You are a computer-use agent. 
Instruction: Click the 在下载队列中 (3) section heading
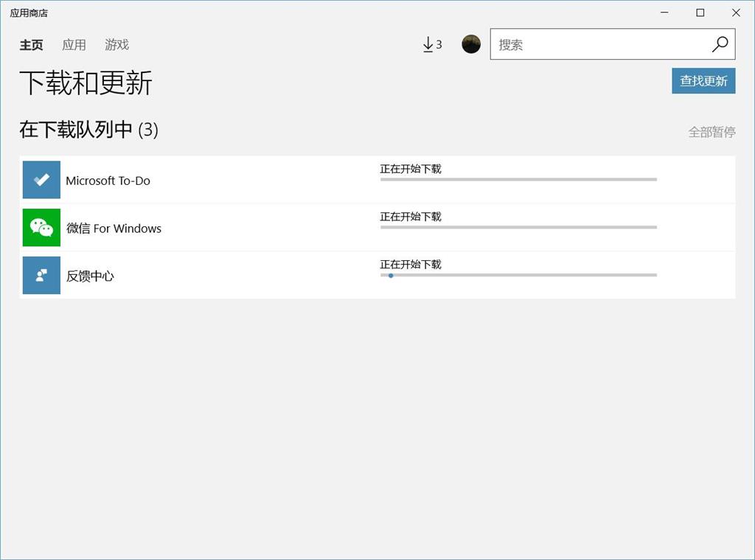click(88, 130)
